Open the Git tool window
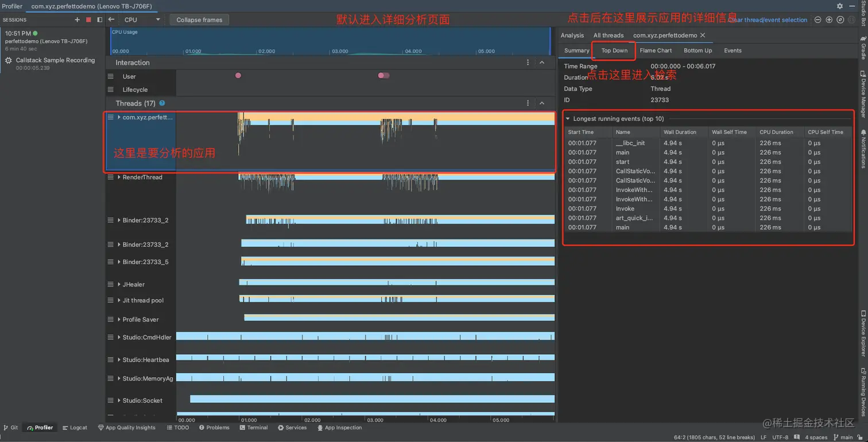Viewport: 868px width, 442px height. [x=11, y=428]
